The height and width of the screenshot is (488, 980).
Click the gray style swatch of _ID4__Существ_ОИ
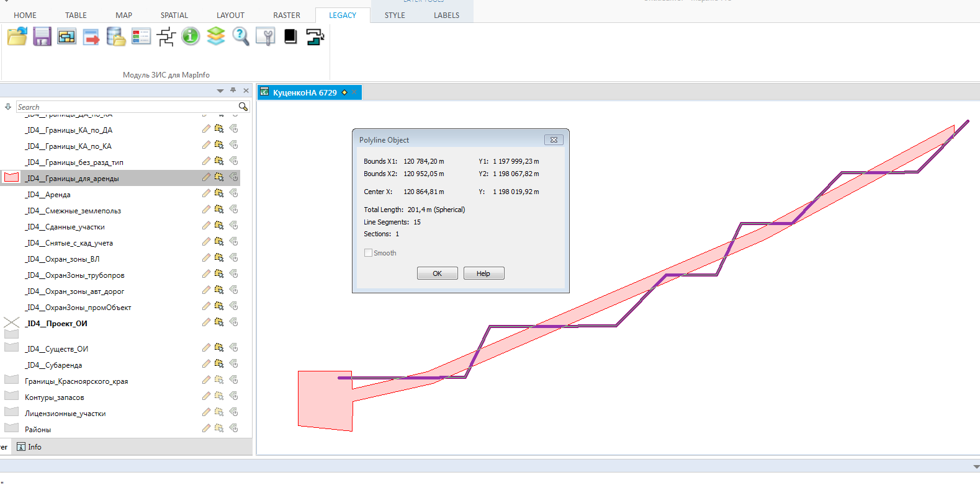point(11,347)
